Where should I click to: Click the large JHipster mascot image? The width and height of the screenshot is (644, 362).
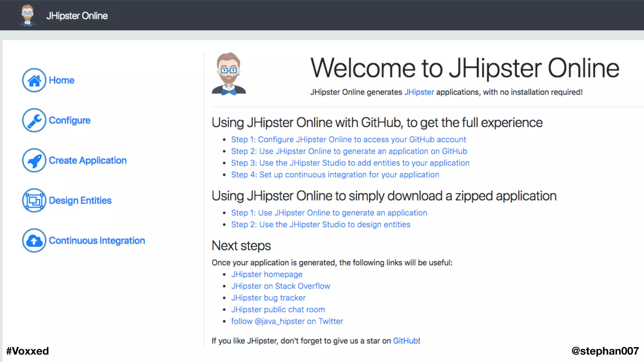pyautogui.click(x=229, y=74)
